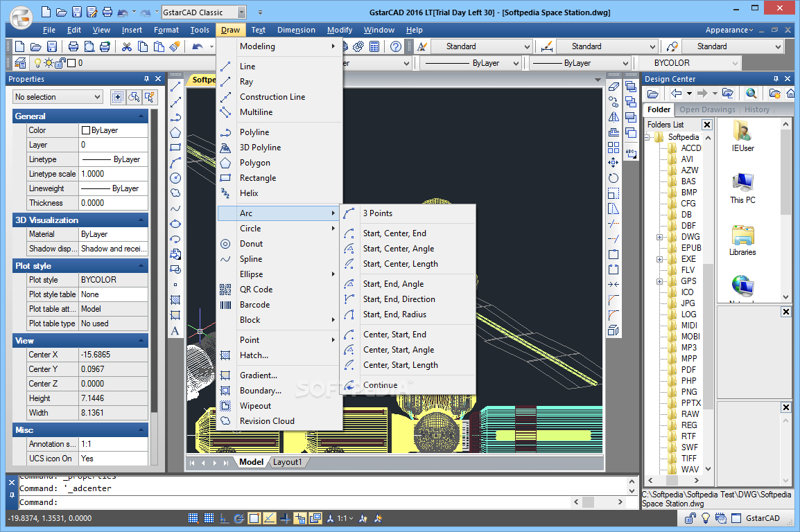Viewport: 800px width, 532px height.
Task: Toggle Object Snap in status bar
Action: point(254,518)
